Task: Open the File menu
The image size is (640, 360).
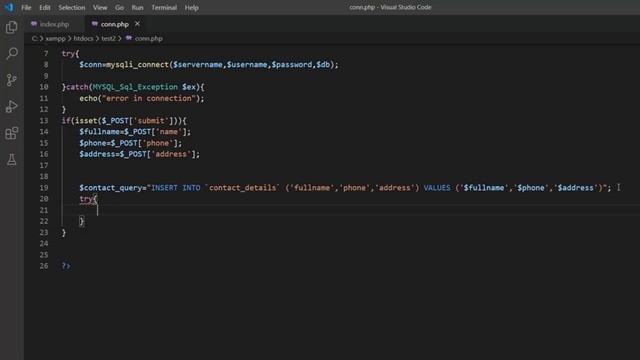Action: 26,7
